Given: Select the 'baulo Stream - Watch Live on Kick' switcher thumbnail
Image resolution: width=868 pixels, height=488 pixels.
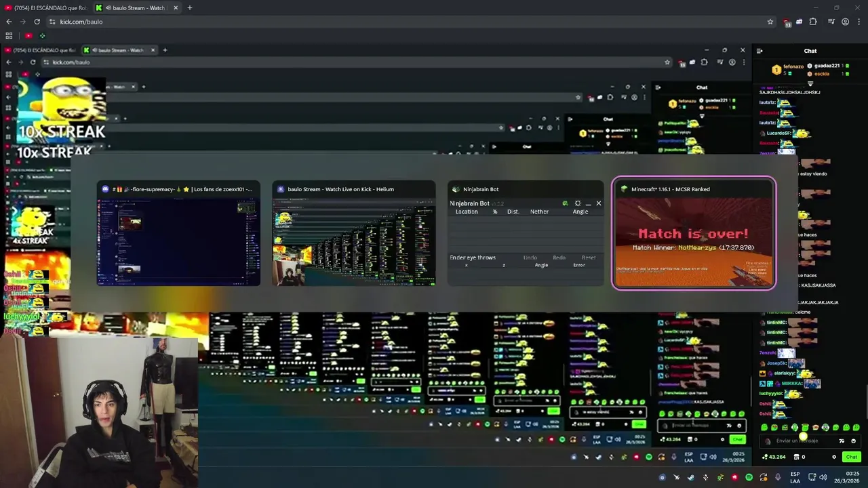Looking at the screenshot, I should 354,232.
